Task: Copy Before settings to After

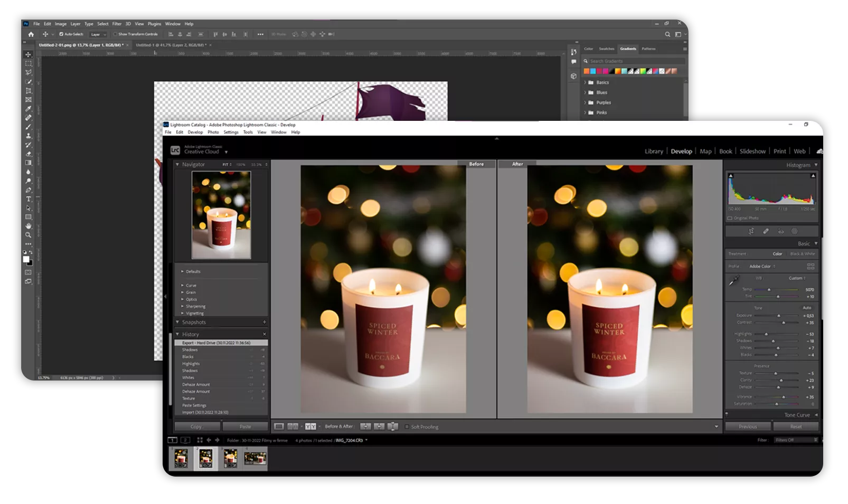Action: 365,426
